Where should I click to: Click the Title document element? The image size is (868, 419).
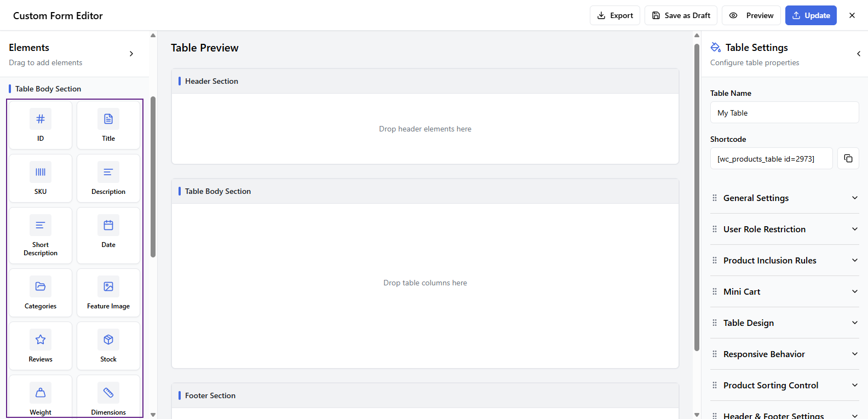pos(108,125)
